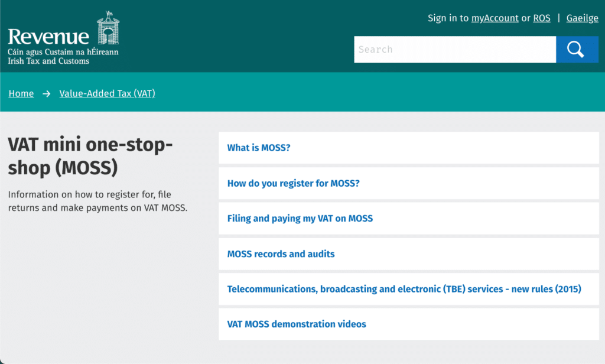Go to Home in the breadcrumb
The width and height of the screenshot is (605, 364).
coord(21,93)
